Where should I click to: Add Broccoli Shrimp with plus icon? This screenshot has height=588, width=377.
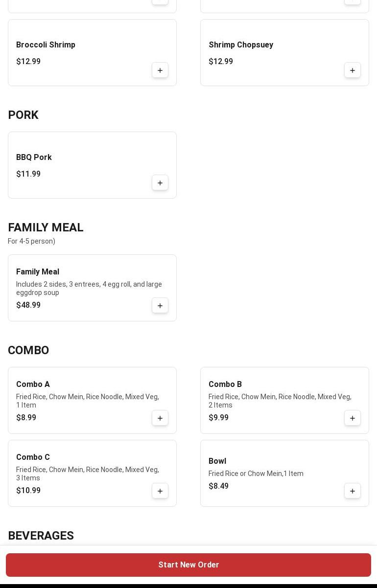(160, 70)
